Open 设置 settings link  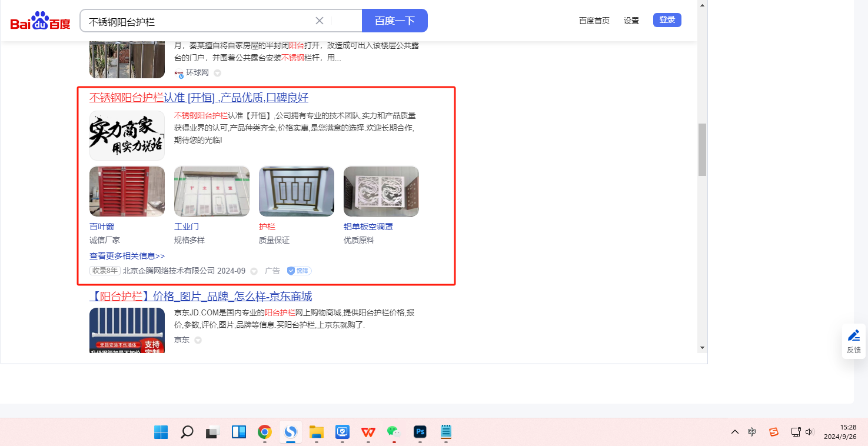pyautogui.click(x=631, y=21)
